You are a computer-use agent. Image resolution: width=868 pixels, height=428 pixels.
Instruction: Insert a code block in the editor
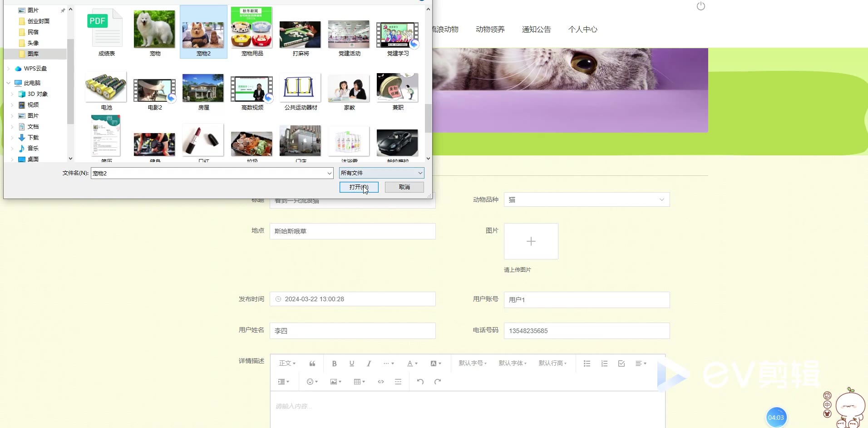coord(381,382)
